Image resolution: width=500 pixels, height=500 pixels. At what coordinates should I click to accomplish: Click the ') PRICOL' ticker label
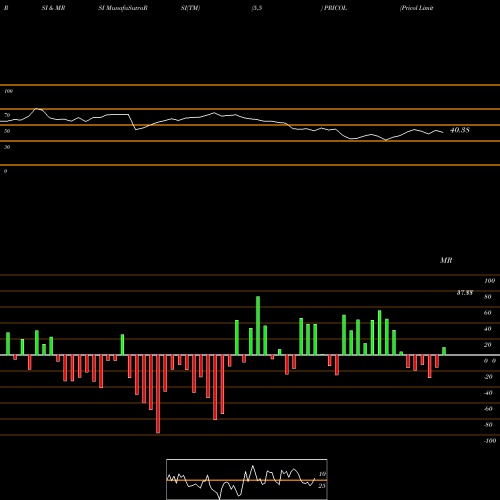334,8
